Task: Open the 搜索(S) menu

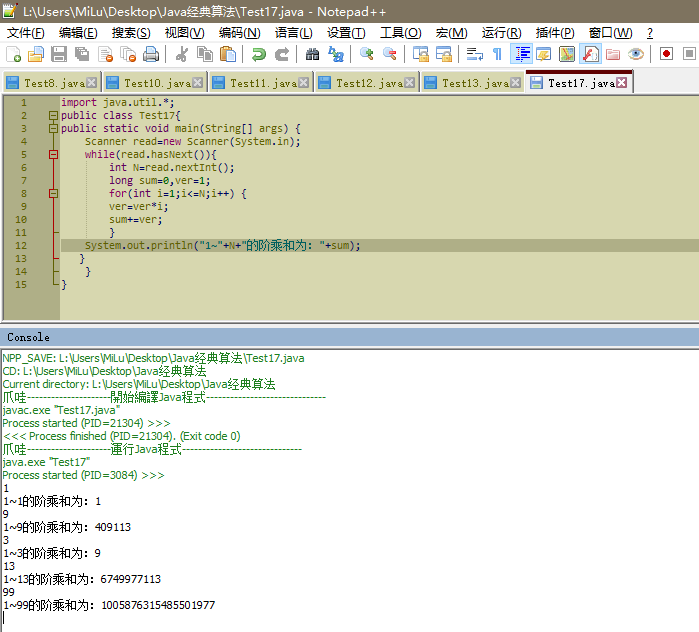Action: pos(131,33)
